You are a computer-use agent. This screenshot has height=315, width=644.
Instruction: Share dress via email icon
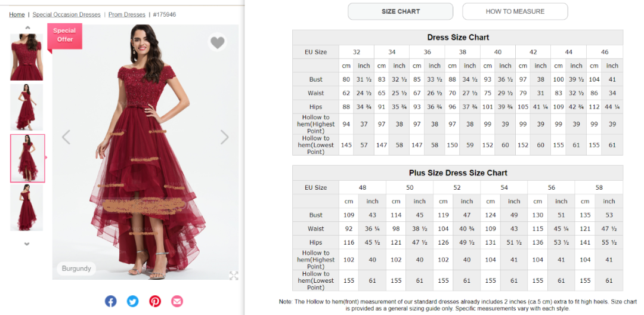tap(177, 301)
